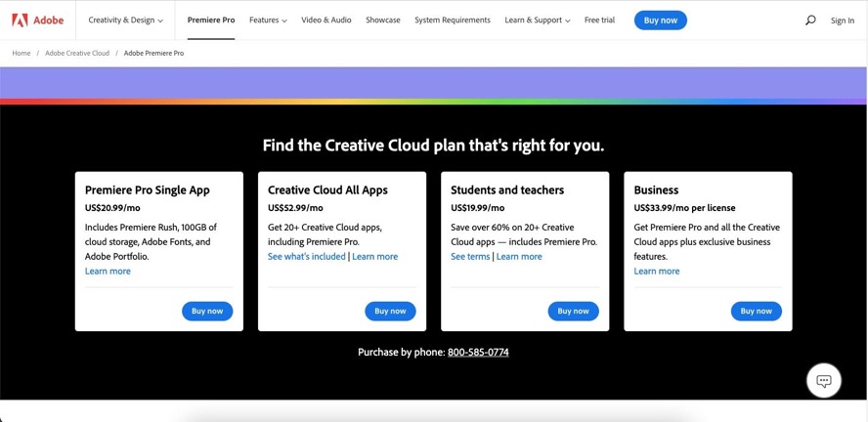Learn more about Premiere Pro Single App
The image size is (868, 422).
tap(108, 271)
